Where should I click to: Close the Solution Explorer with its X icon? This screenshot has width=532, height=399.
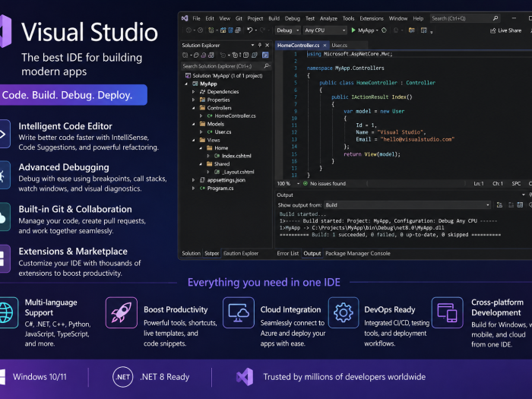tap(267, 45)
